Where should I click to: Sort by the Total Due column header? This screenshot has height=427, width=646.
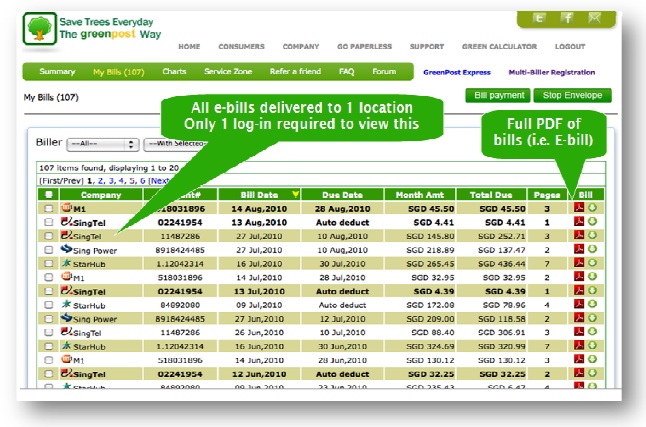(x=491, y=195)
